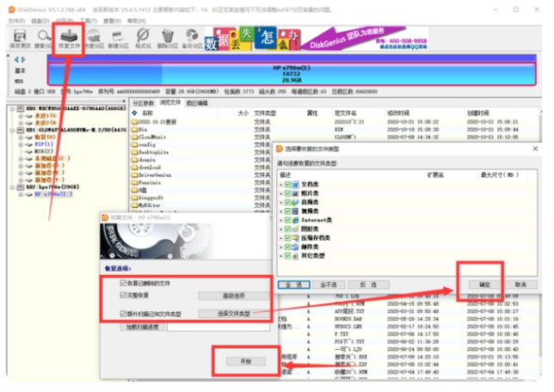Click the 快速分区 quick partition icon
This screenshot has width=554, height=392.
(x=94, y=39)
